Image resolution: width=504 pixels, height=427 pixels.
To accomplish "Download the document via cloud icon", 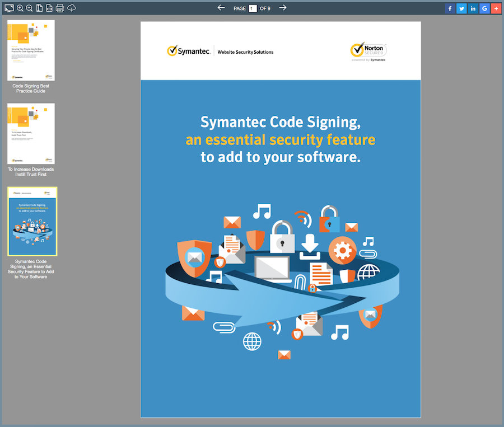I will tap(72, 8).
